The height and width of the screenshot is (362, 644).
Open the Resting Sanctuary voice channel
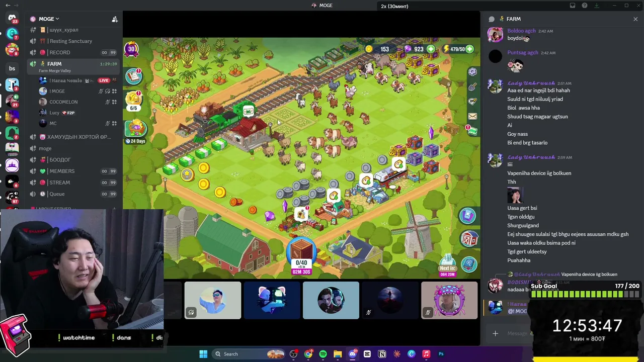click(74, 41)
